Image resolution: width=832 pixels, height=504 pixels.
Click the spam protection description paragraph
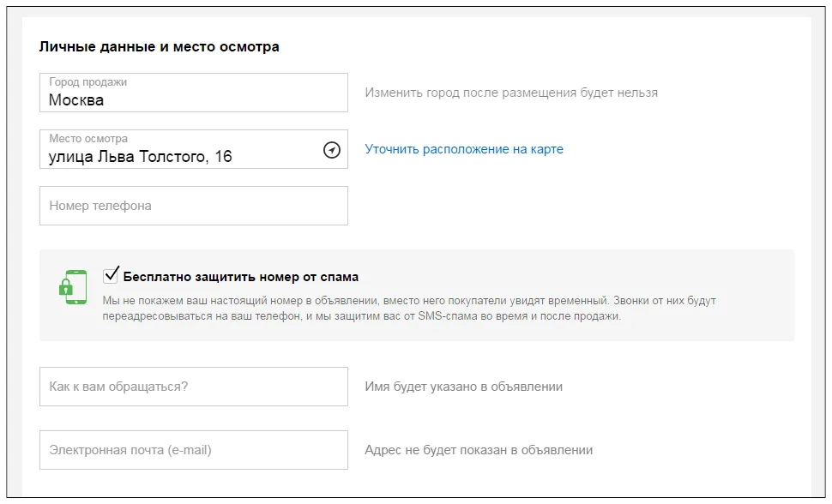click(409, 309)
